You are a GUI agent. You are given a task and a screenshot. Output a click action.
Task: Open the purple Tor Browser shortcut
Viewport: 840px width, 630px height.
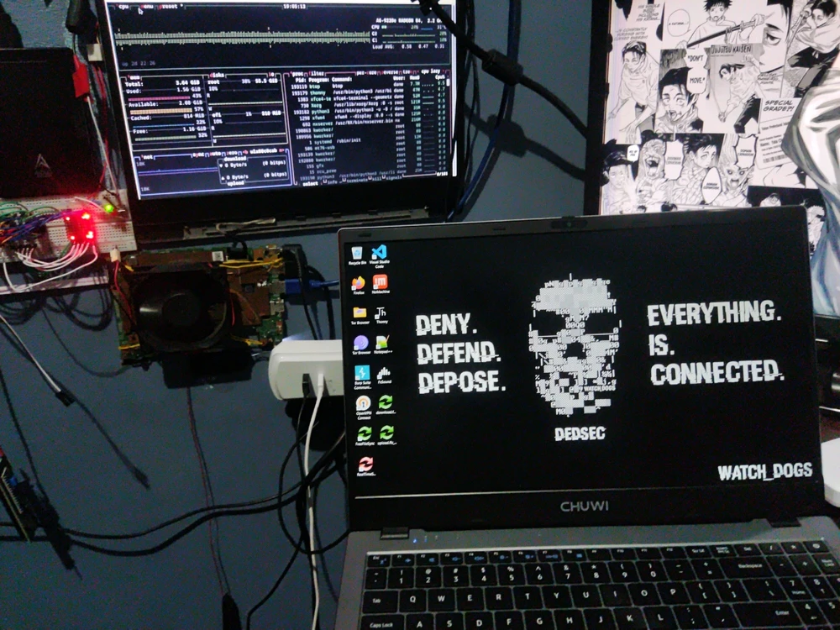click(x=361, y=344)
